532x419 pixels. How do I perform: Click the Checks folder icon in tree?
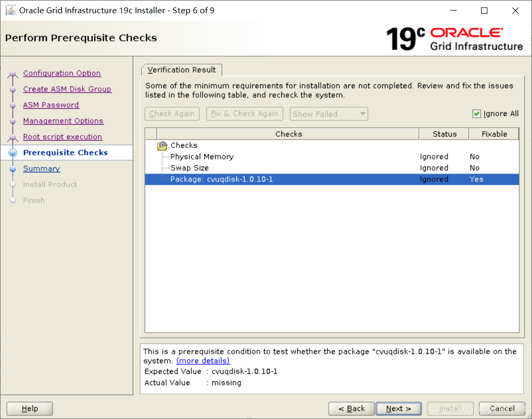[x=162, y=145]
